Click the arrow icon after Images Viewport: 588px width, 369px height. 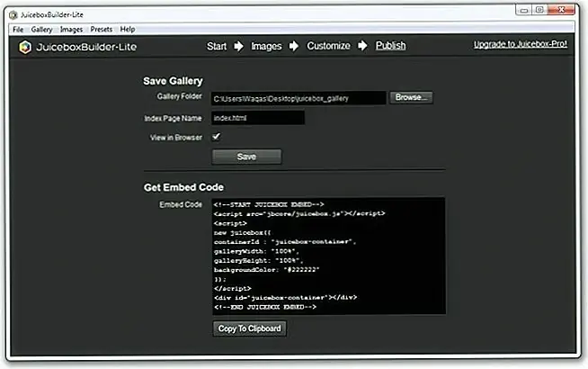294,46
